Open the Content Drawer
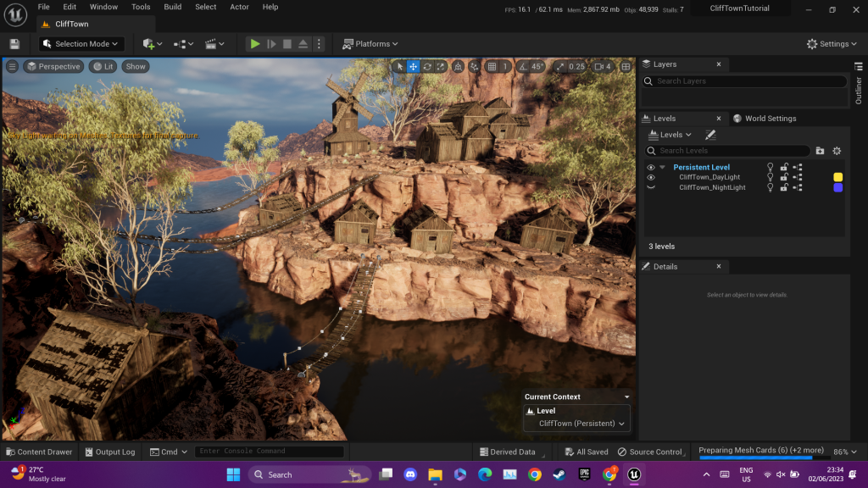 (39, 452)
